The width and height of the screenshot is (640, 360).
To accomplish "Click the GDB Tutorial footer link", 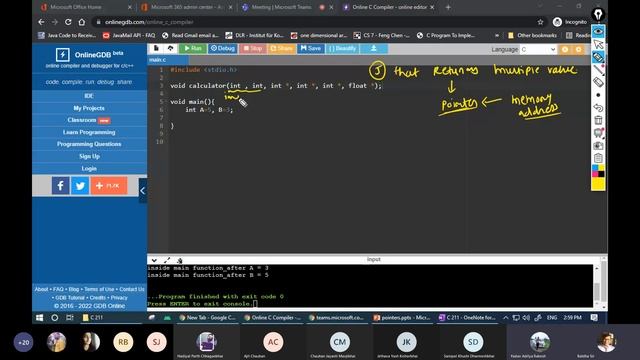I will (70, 298).
